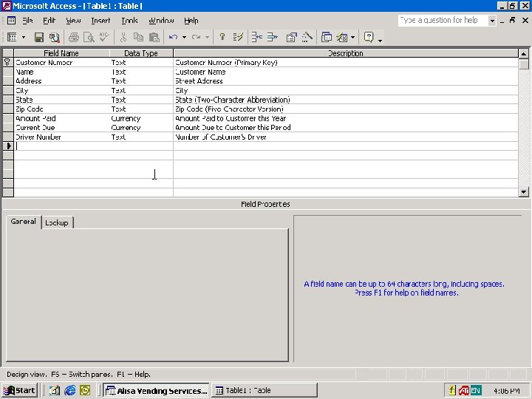The width and height of the screenshot is (532, 399).
Task: Click the Address field name cell
Action: (61, 81)
